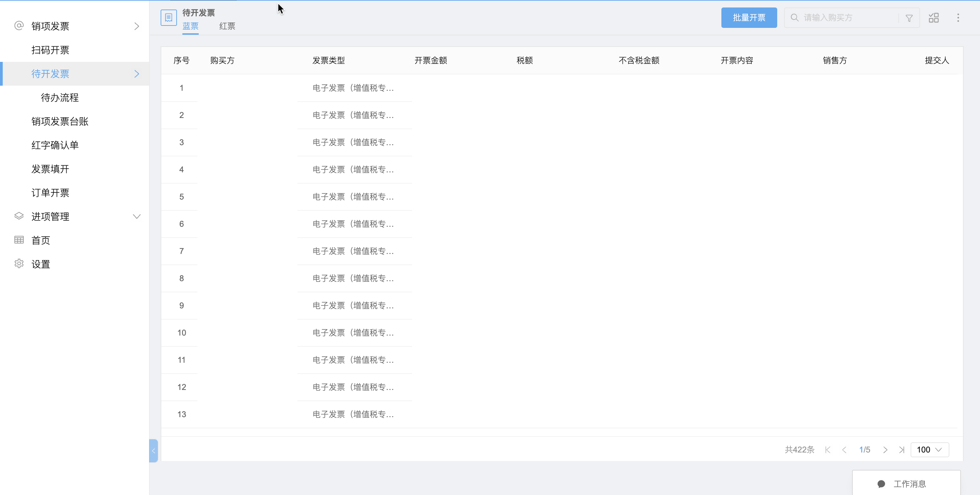Screen dimensions: 980x495
Task: Click the 发票类型 column header
Action: coord(329,60)
